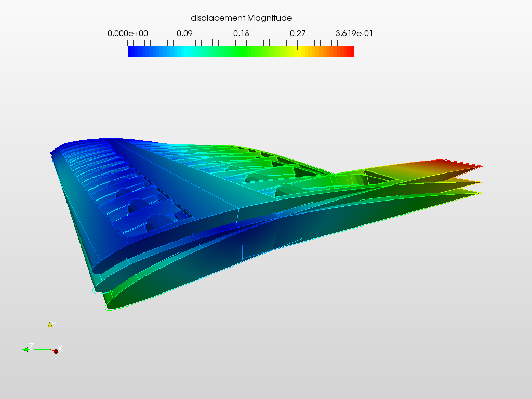532x399 pixels.
Task: Click the 0.09 tick label on legend
Action: 184,34
